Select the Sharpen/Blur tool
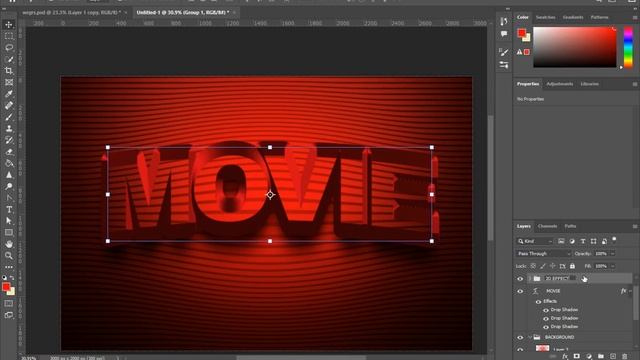The width and height of the screenshot is (640, 360). click(x=9, y=175)
